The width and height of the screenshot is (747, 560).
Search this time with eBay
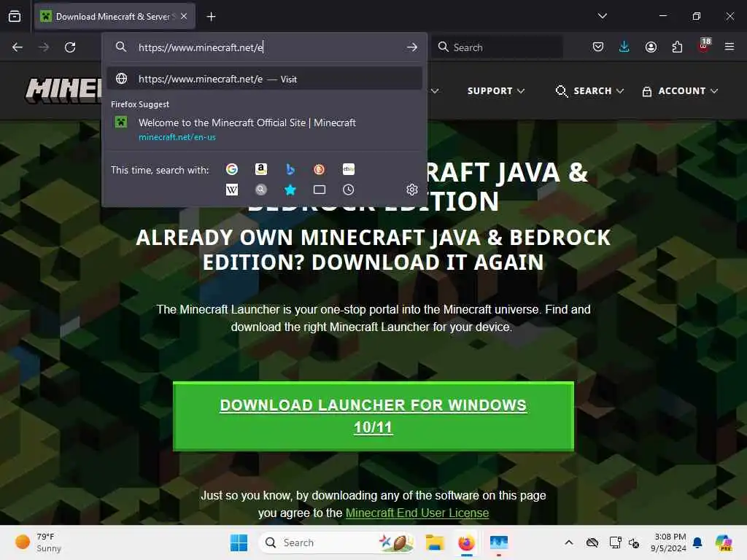click(x=348, y=169)
